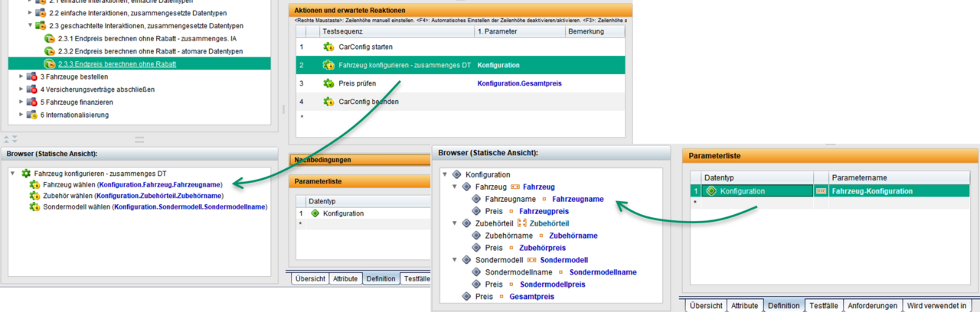Expand the 2.2 einfache Interaktionen tree node
This screenshot has height=312, width=980.
click(x=30, y=12)
